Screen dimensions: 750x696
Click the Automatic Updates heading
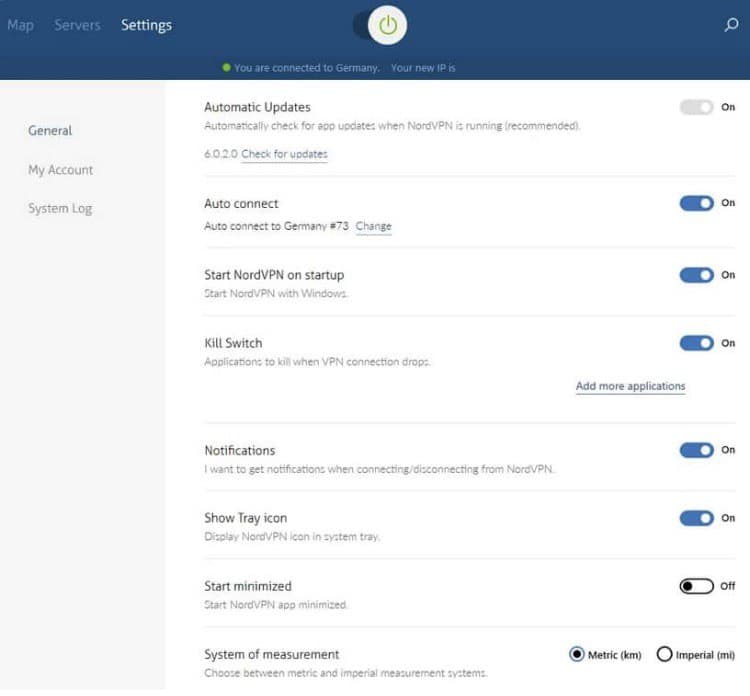pyautogui.click(x=257, y=107)
